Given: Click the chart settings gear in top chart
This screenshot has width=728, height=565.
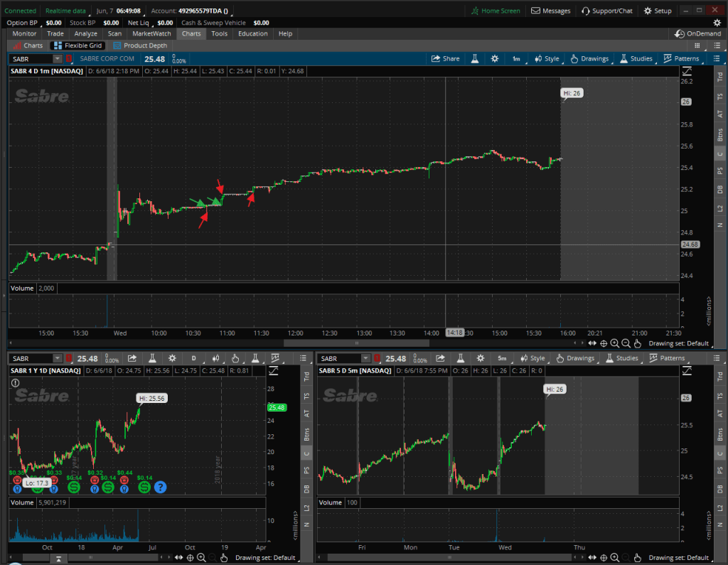Looking at the screenshot, I should 494,59.
